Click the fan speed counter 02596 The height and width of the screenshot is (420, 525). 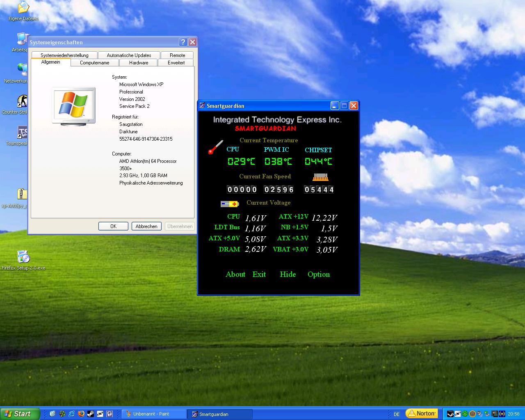tap(279, 189)
